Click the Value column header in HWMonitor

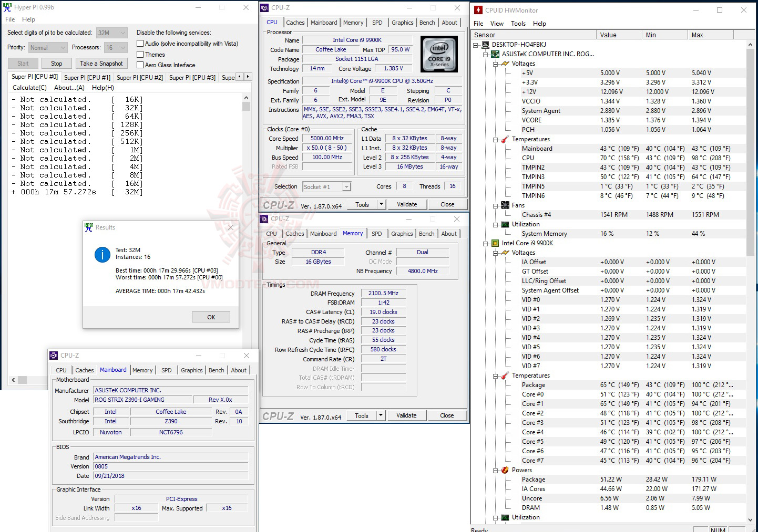pyautogui.click(x=619, y=35)
